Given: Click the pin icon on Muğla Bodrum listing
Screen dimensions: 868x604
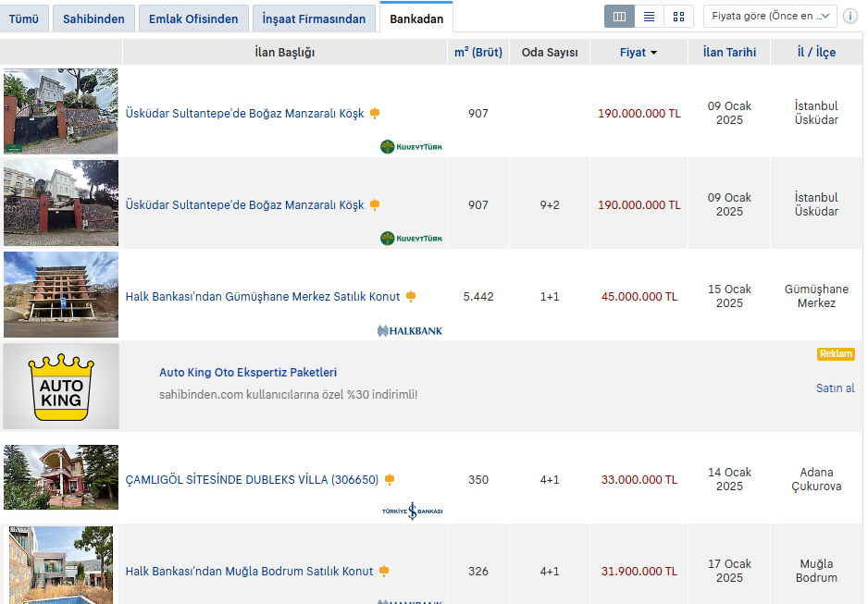Looking at the screenshot, I should (x=384, y=572).
